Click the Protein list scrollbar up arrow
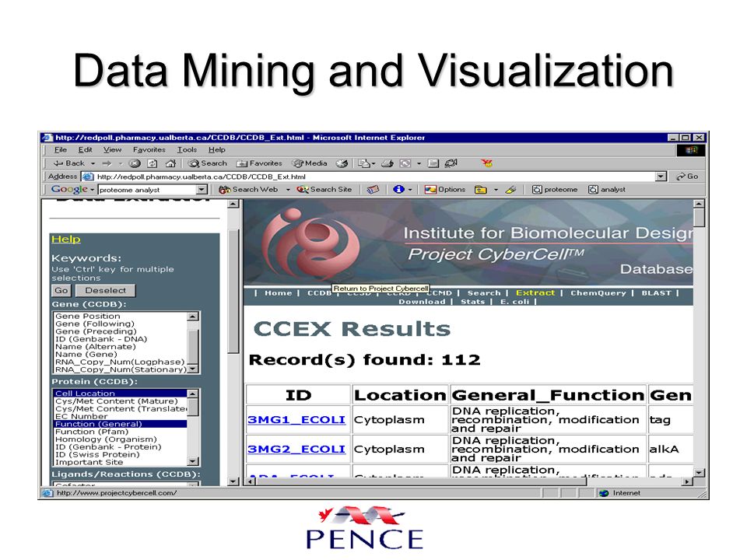This screenshot has height=560, width=747. coord(192,394)
